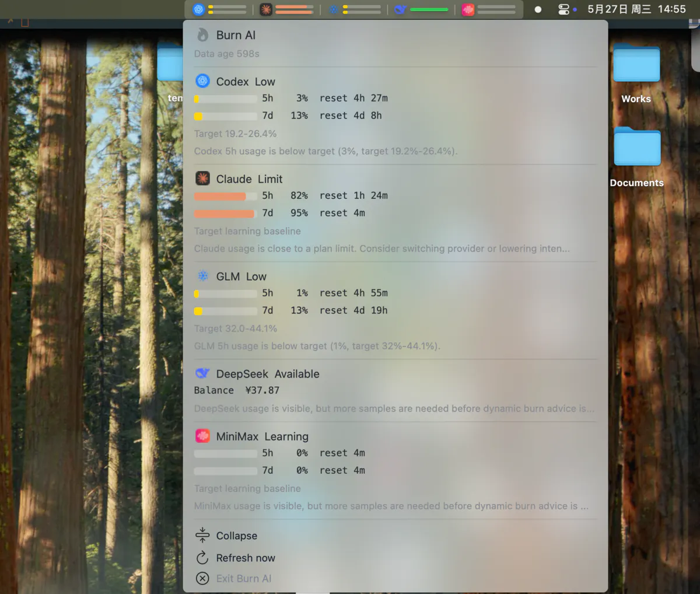The image size is (700, 594).
Task: Click the Claude 5h usage bar at 82%
Action: (x=225, y=196)
